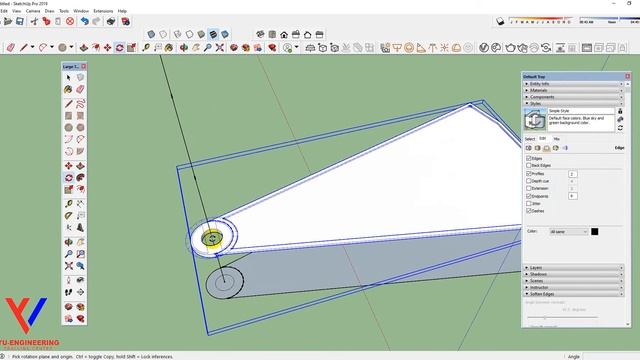Select the Push/Pull tool in Large Tool Set
Image resolution: width=640 pixels, height=360 pixels.
[80, 166]
